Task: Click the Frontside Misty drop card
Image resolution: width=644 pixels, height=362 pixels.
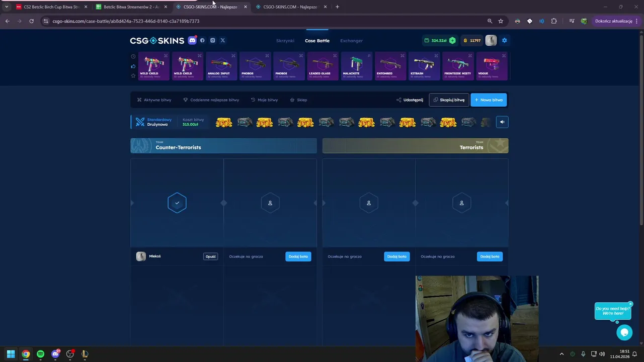Action: [x=457, y=66]
